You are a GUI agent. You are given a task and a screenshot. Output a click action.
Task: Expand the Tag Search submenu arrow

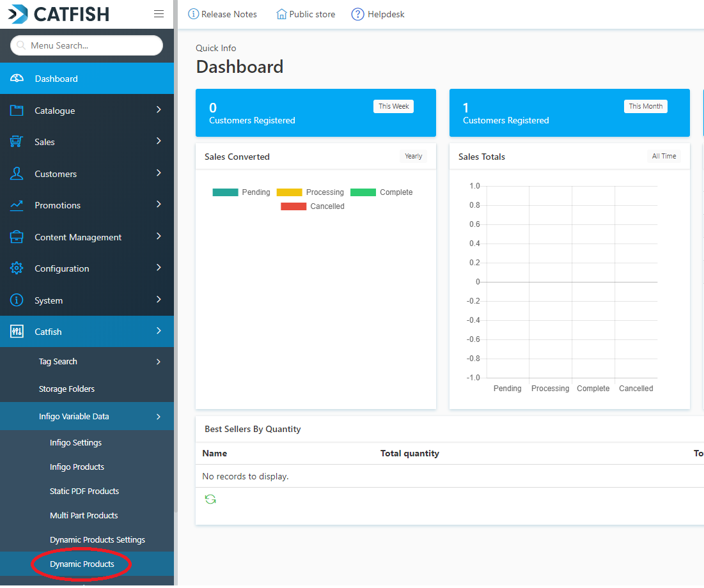pos(159,362)
